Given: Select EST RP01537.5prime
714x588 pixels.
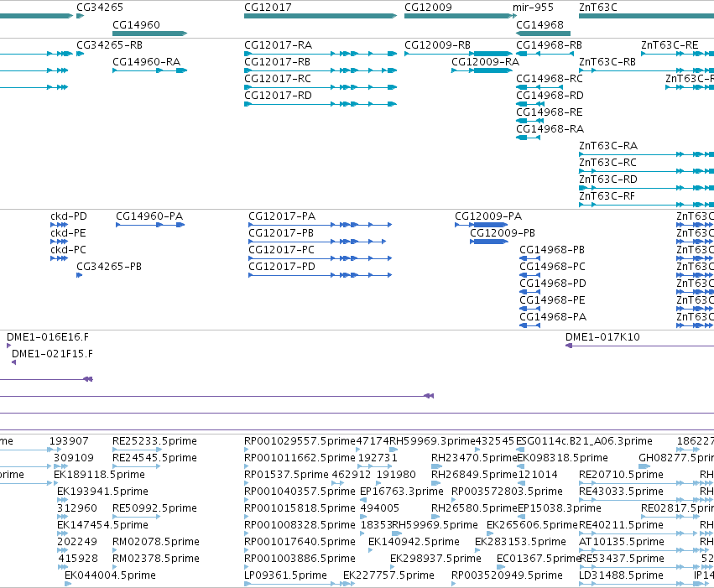Looking at the screenshot, I should point(286,475).
